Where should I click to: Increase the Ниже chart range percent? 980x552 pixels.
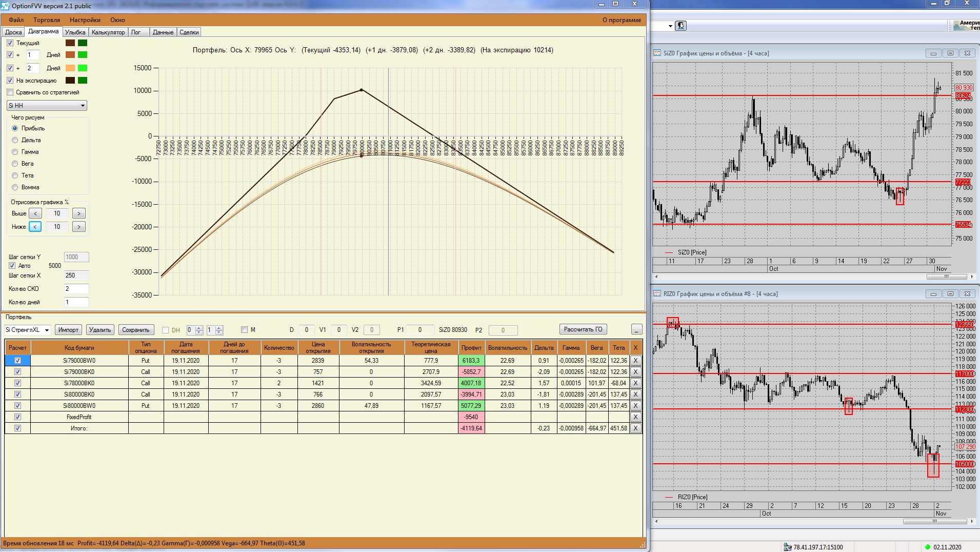[x=78, y=227]
